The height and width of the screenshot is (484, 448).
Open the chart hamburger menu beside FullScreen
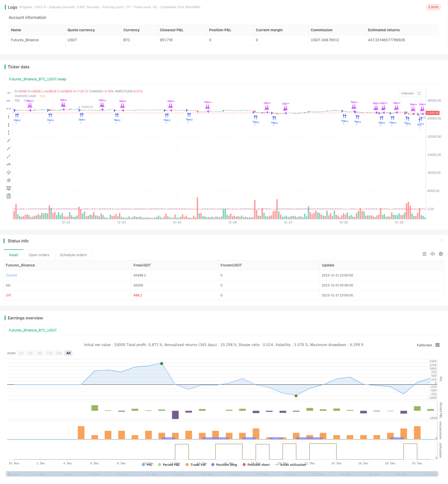coord(437,345)
